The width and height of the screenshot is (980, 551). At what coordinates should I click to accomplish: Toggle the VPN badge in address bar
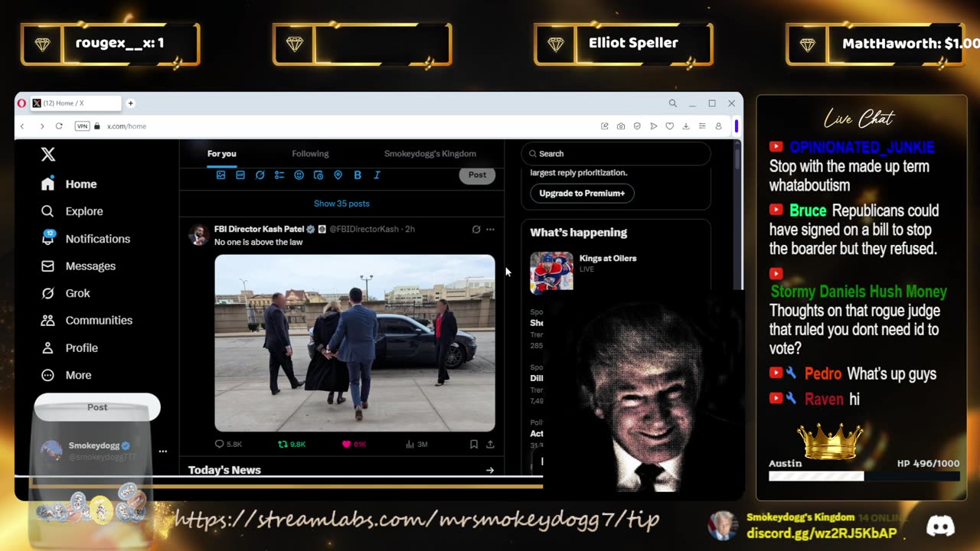point(82,126)
